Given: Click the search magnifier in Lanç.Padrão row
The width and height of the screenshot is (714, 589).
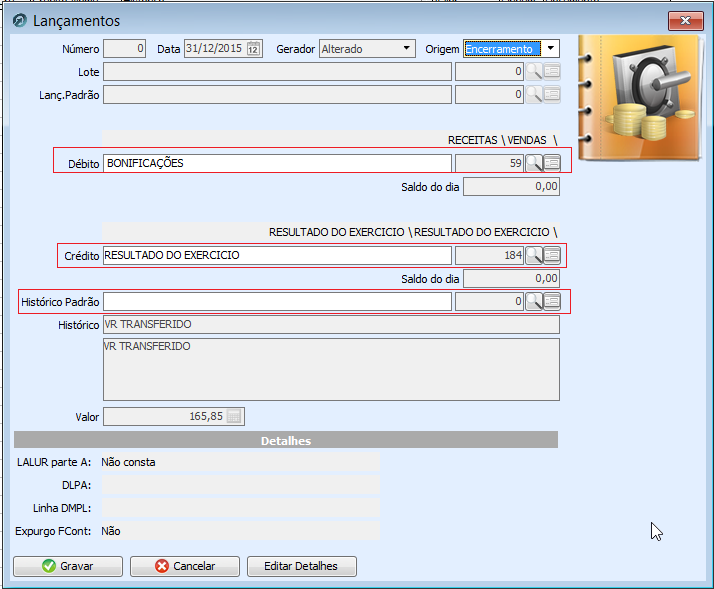Looking at the screenshot, I should (534, 95).
